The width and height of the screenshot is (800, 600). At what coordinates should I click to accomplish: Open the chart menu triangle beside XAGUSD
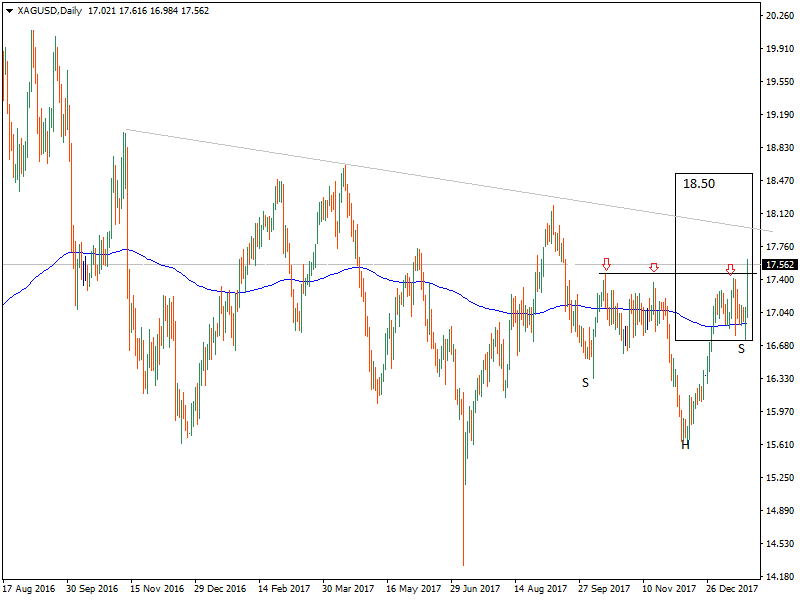coord(9,11)
